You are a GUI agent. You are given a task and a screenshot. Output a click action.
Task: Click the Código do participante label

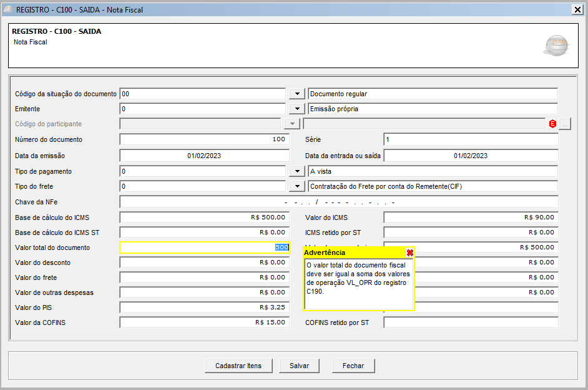(x=48, y=124)
